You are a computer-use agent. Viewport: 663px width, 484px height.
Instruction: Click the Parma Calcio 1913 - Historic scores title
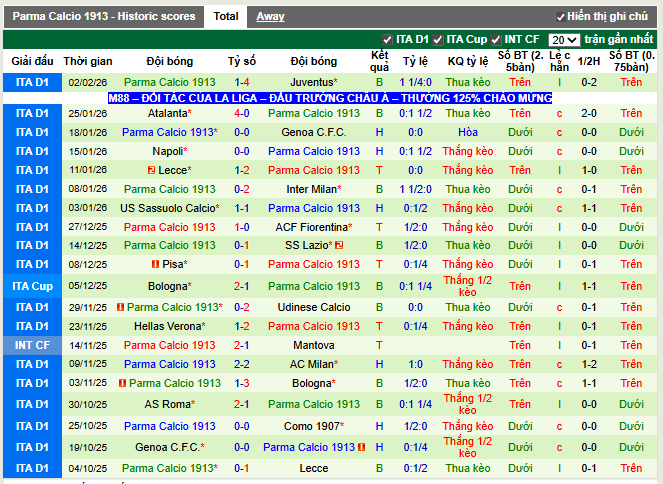coord(104,16)
